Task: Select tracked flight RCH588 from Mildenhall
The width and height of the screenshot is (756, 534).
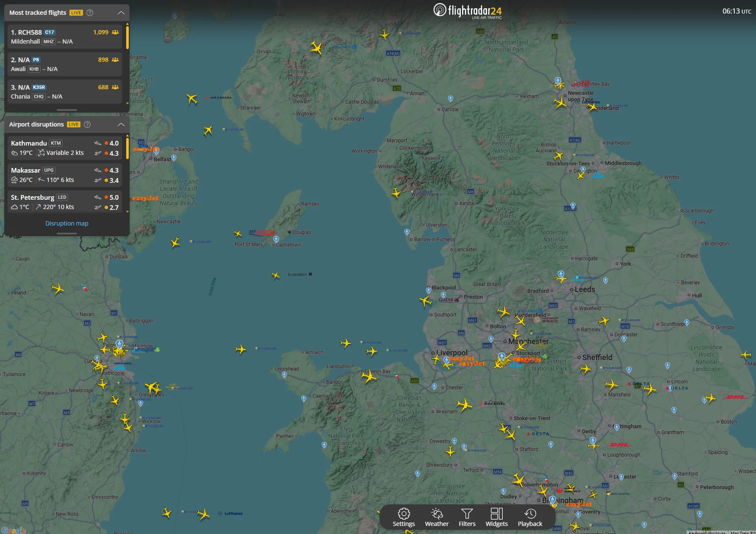Action: [x=64, y=37]
